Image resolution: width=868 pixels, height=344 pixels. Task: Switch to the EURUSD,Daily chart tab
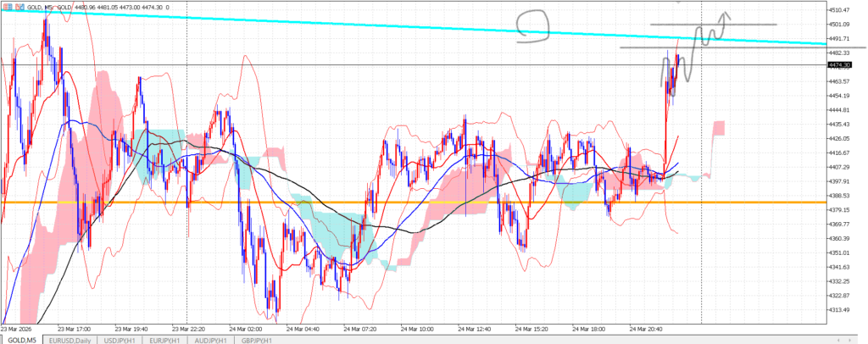(69, 339)
